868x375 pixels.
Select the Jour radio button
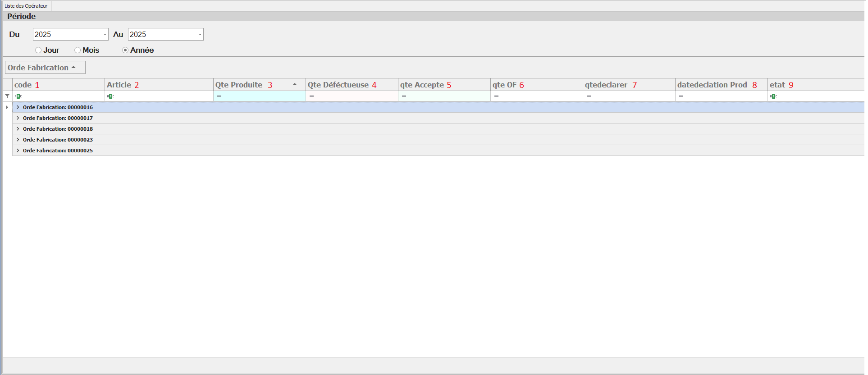[38, 50]
